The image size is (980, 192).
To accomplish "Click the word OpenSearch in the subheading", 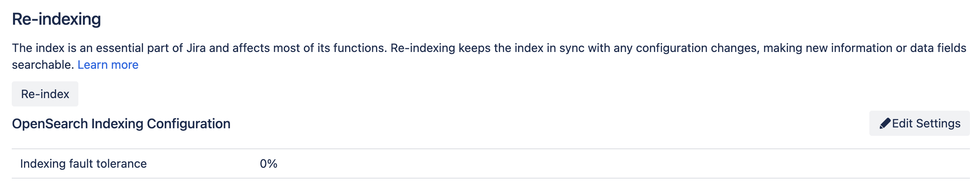I will 49,124.
